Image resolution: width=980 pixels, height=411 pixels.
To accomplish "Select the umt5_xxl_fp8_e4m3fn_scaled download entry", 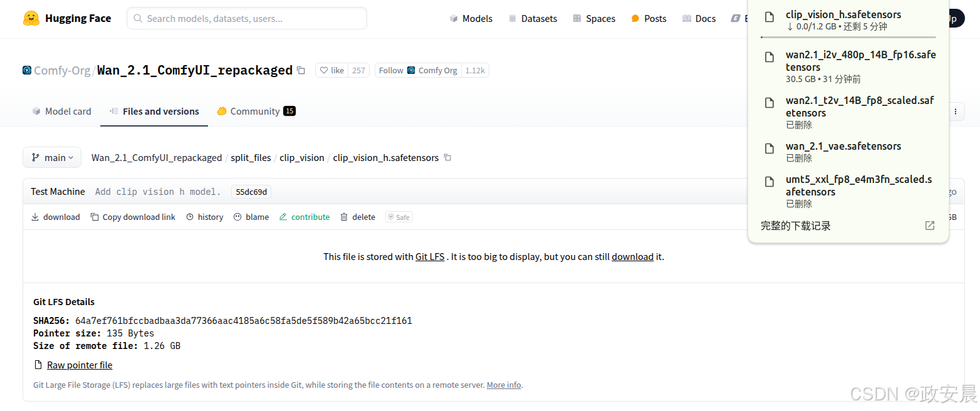I will 848,192.
